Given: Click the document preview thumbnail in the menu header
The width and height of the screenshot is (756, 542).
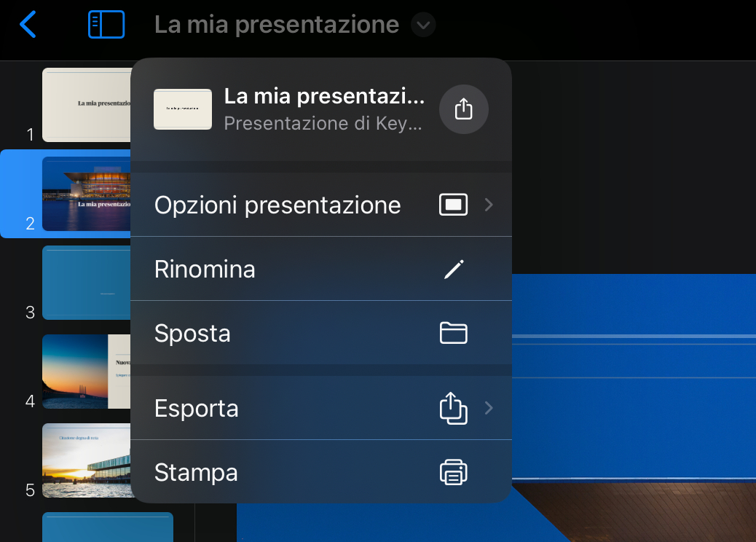Looking at the screenshot, I should [182, 109].
